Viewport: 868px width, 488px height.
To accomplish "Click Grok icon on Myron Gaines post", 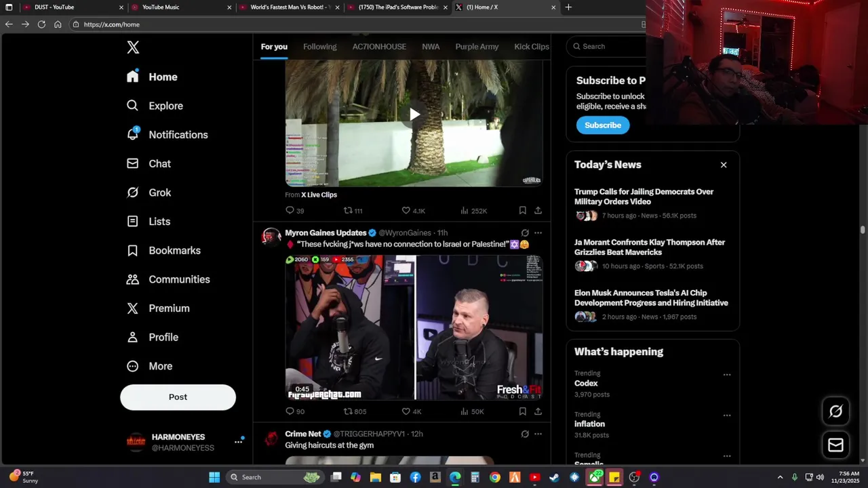I will coord(525,233).
